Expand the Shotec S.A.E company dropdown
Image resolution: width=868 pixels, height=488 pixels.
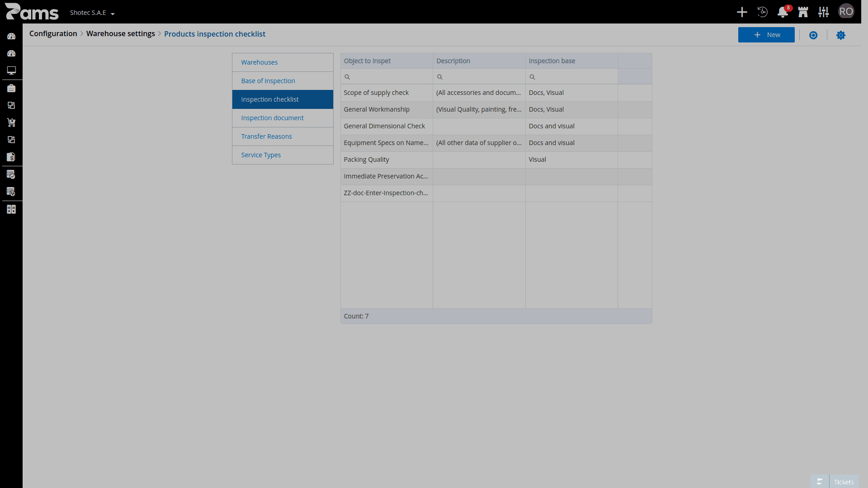point(92,13)
